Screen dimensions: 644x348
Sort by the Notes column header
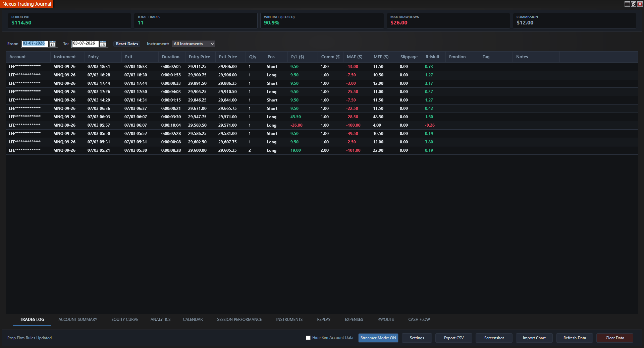[536, 57]
